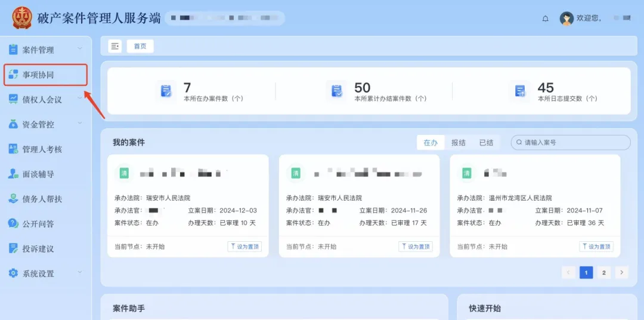Click 清 badge on 2024-12-03 case card
Image resolution: width=644 pixels, height=320 pixels.
coord(124,173)
